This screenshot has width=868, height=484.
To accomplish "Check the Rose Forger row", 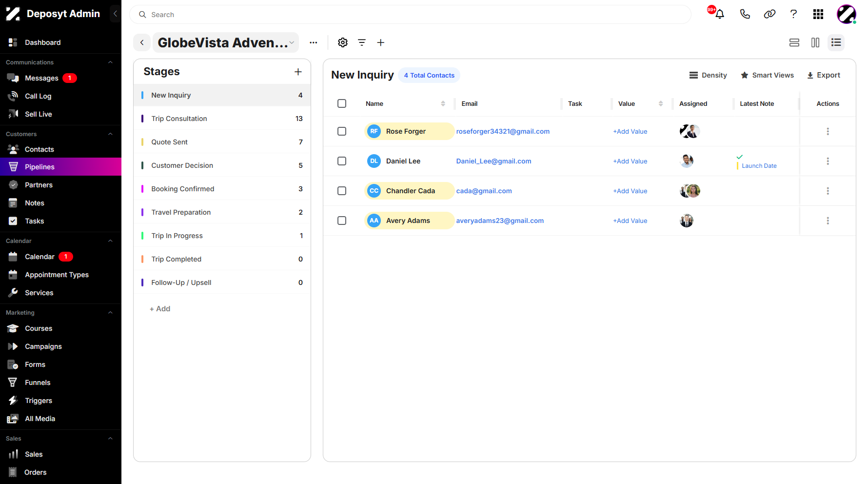I will 342,131.
